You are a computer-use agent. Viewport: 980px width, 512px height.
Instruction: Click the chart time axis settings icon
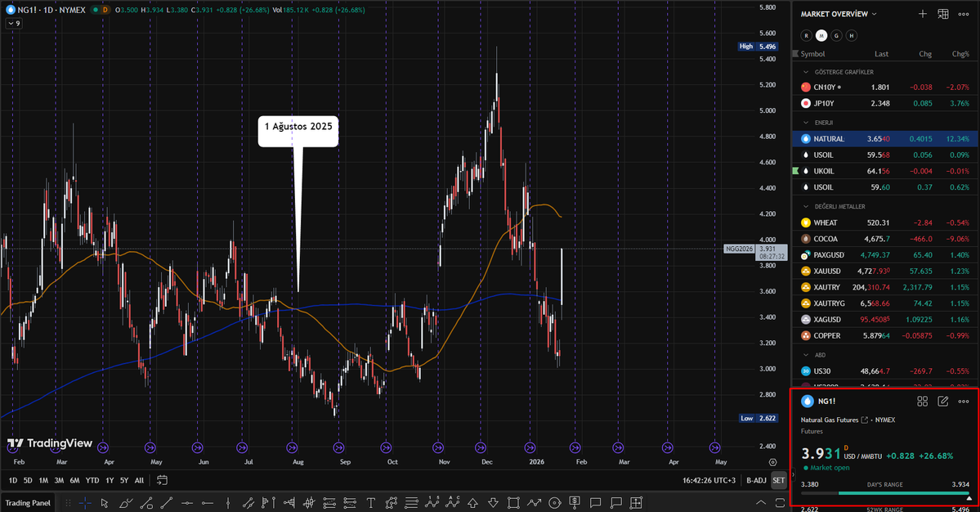pos(772,463)
